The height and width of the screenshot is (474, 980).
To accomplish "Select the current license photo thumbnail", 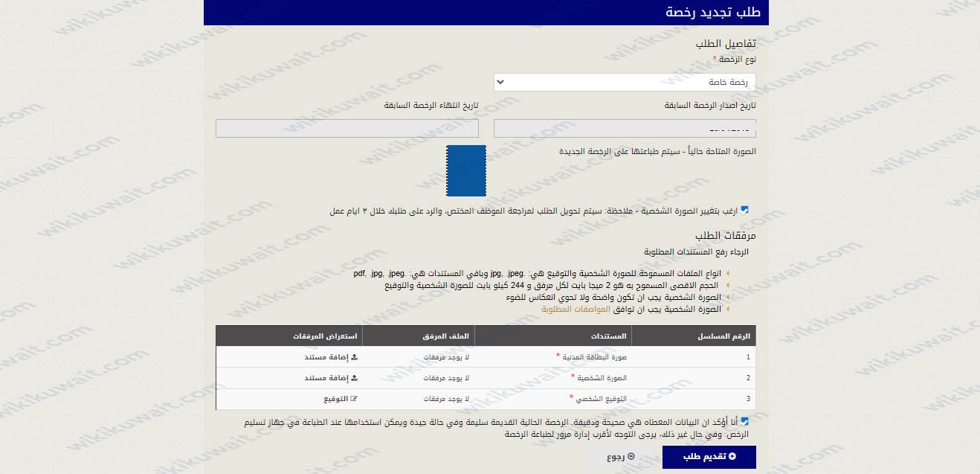I will [x=466, y=170].
